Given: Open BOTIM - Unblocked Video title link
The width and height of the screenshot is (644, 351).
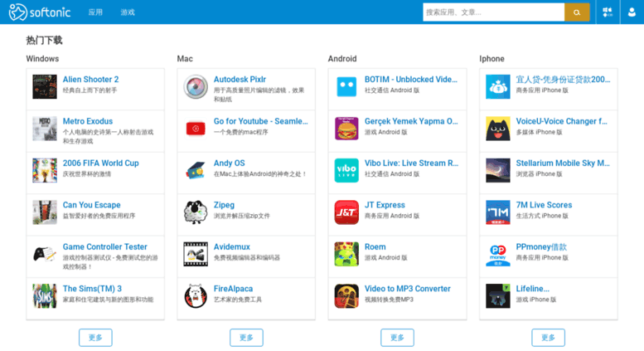Looking at the screenshot, I should click(x=411, y=80).
